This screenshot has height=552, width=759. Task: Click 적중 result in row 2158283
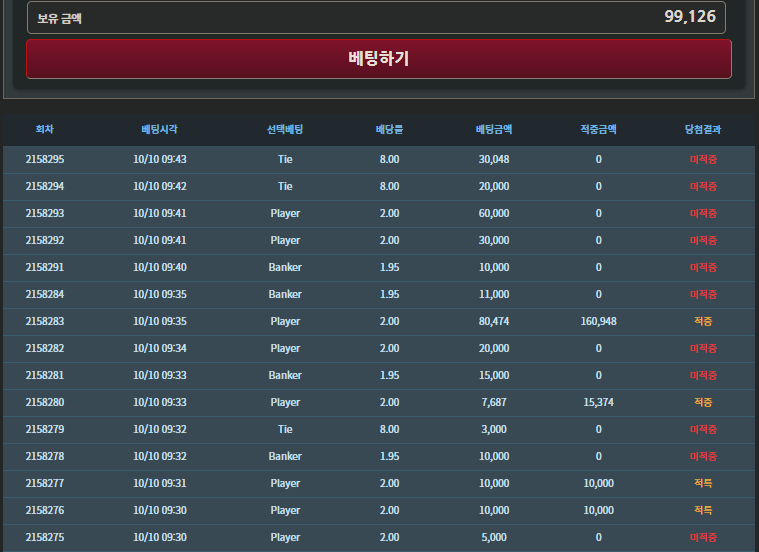(703, 322)
